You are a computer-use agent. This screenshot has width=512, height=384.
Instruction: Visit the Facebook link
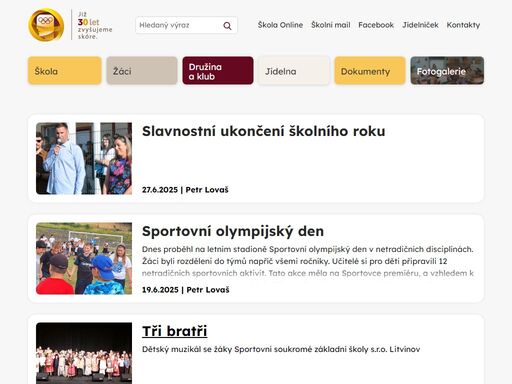coord(376,25)
